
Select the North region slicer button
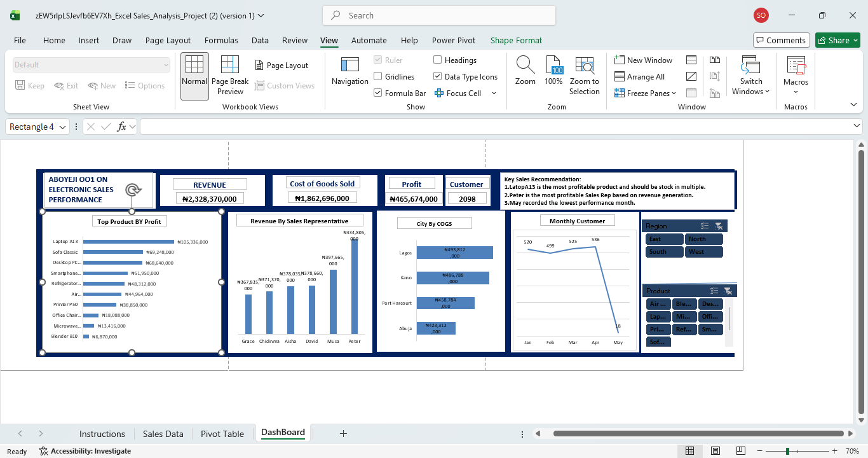(x=703, y=239)
